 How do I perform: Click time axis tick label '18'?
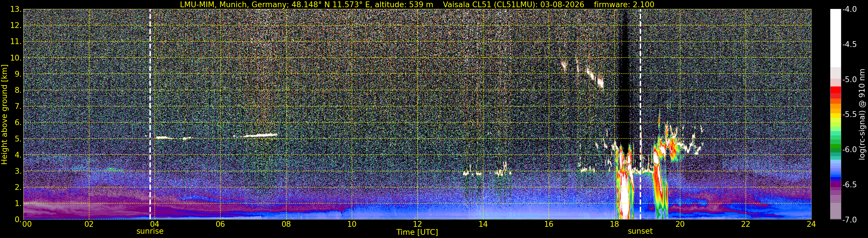coord(614,224)
